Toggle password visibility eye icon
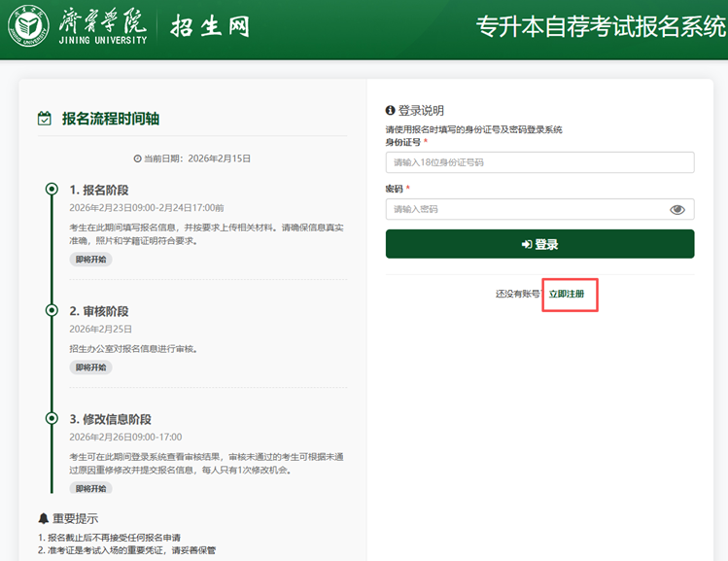This screenshot has height=561, width=728. pos(677,209)
